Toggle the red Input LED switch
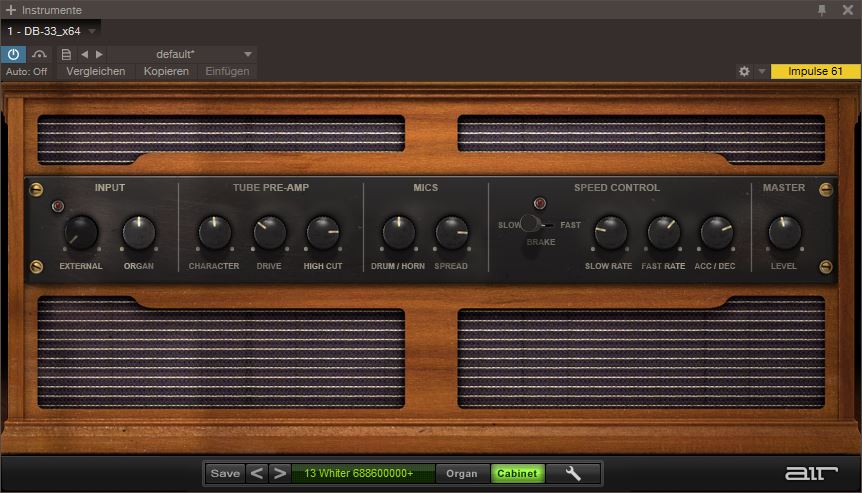Image resolution: width=862 pixels, height=493 pixels. [58, 207]
